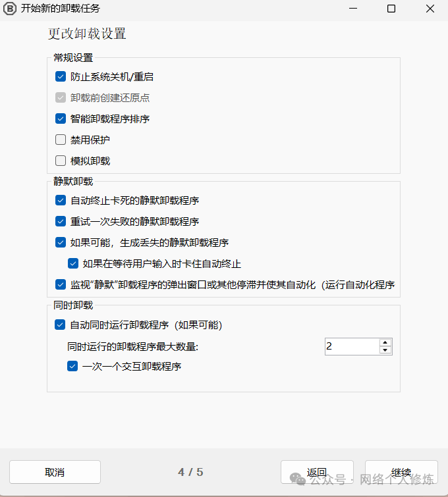Click the 取消 button
448x497 pixels.
coord(55,472)
